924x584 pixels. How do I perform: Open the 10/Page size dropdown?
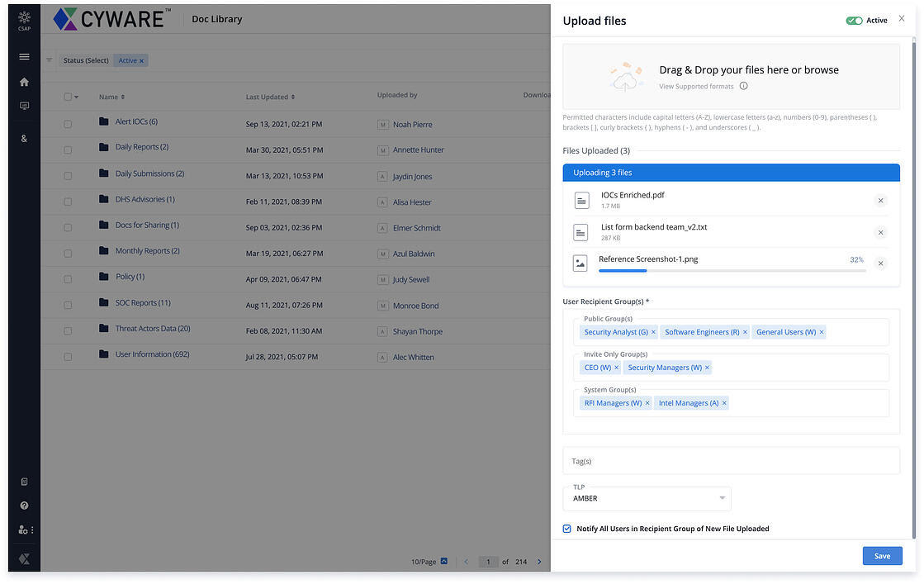click(444, 562)
